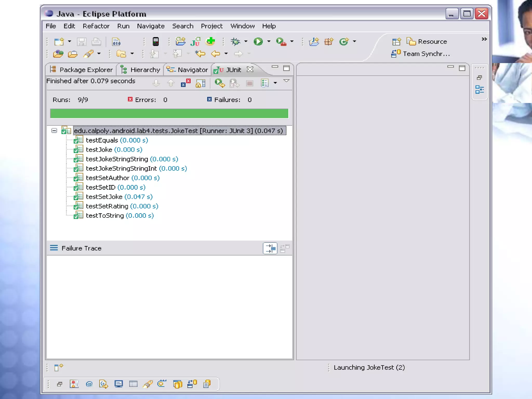Click Android device manager phone icon
The width and height of the screenshot is (532, 399).
(156, 42)
